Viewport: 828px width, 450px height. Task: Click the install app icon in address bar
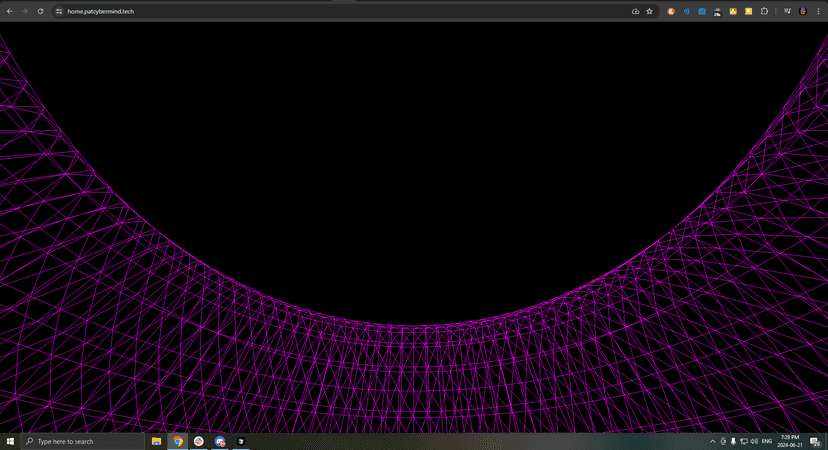click(x=635, y=11)
